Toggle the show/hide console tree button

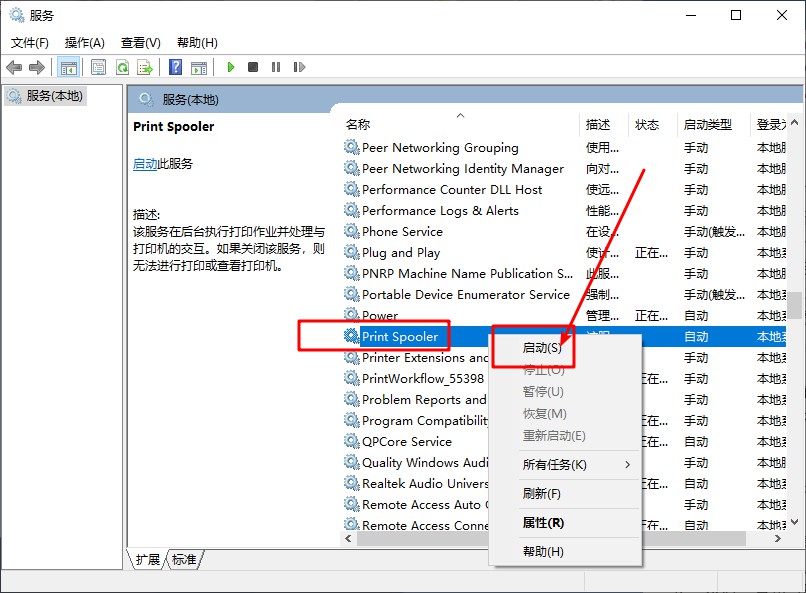(69, 67)
